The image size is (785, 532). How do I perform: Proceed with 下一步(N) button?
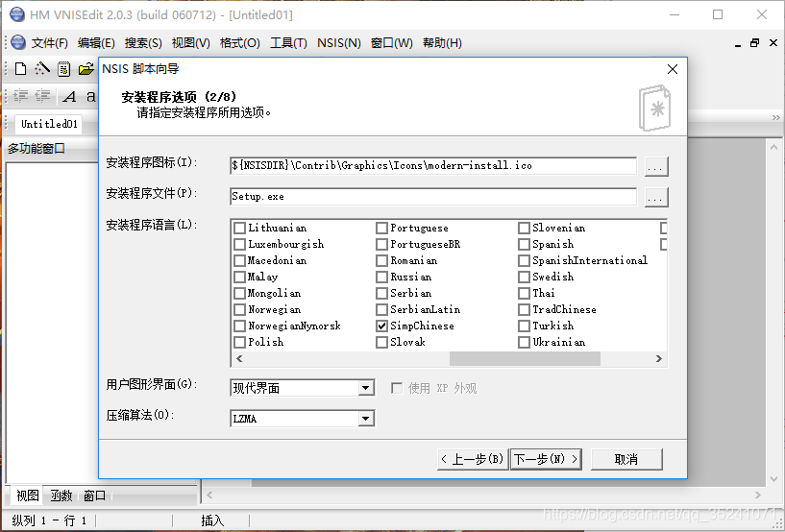point(546,459)
